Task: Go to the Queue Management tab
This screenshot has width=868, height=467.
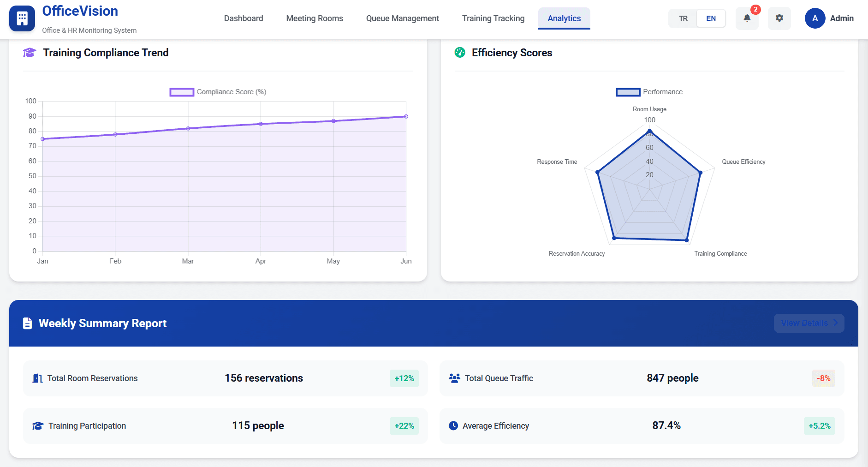Action: click(x=402, y=18)
